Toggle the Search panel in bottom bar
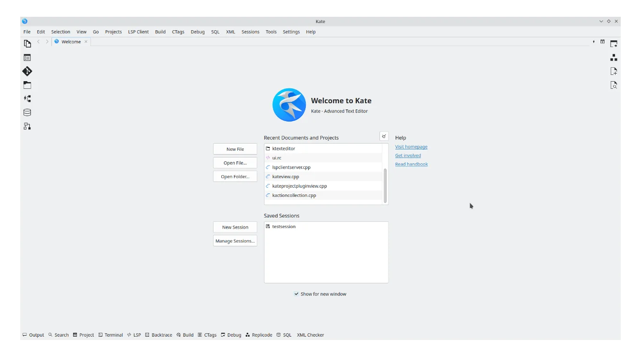Image resolution: width=641 pixels, height=364 pixels. click(x=58, y=335)
